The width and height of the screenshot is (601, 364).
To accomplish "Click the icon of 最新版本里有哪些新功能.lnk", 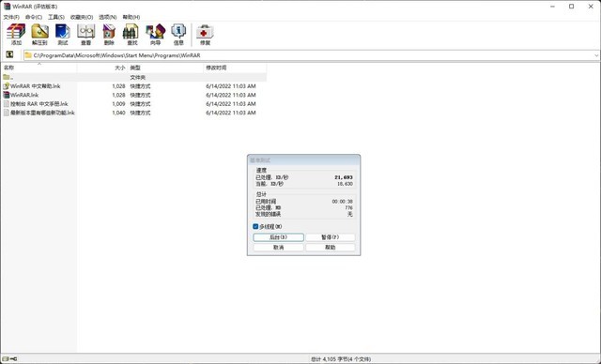I will point(7,113).
